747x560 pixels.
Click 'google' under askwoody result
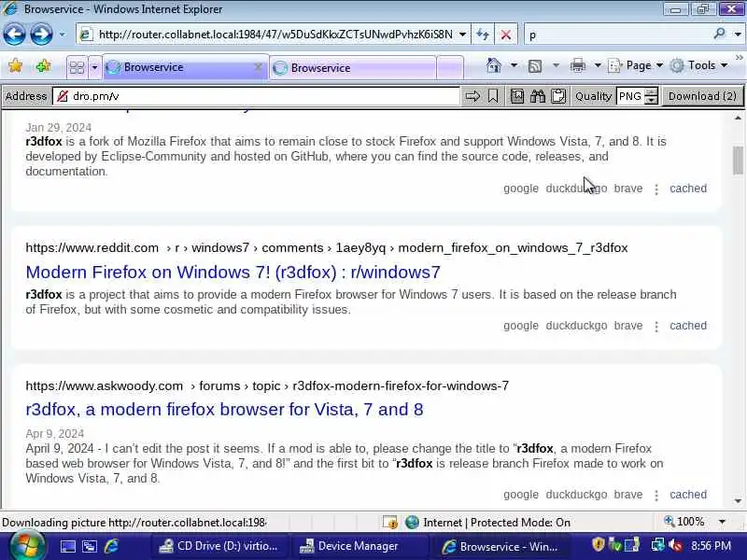click(x=521, y=495)
